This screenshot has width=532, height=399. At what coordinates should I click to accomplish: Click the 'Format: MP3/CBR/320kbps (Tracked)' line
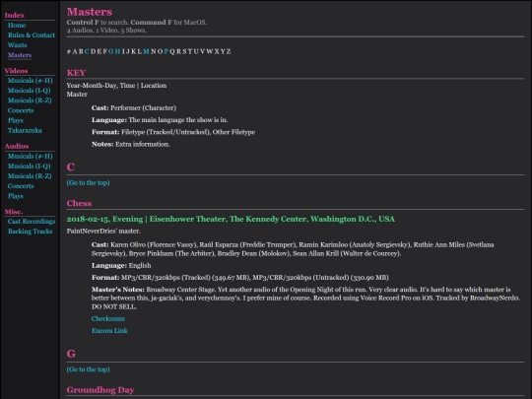(x=239, y=278)
